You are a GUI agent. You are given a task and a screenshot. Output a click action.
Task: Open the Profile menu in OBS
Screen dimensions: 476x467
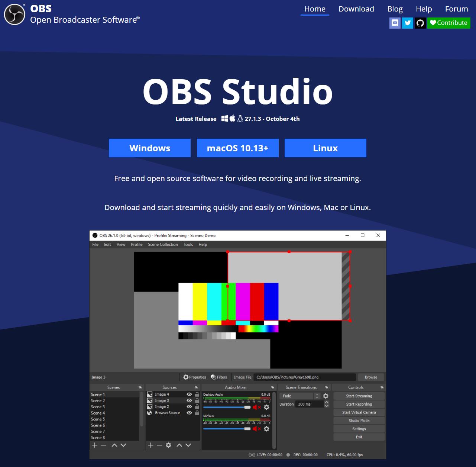coord(137,244)
